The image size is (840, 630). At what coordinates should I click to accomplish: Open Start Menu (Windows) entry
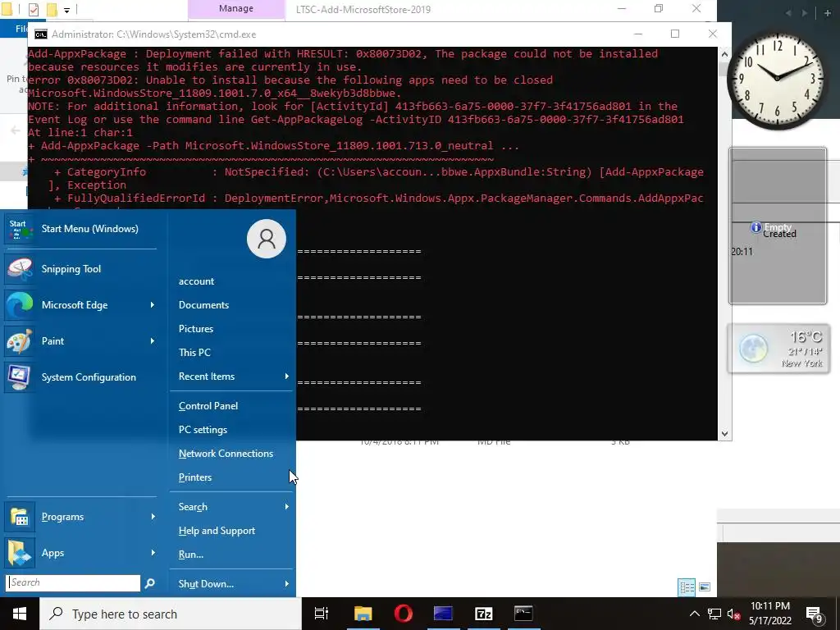80,229
